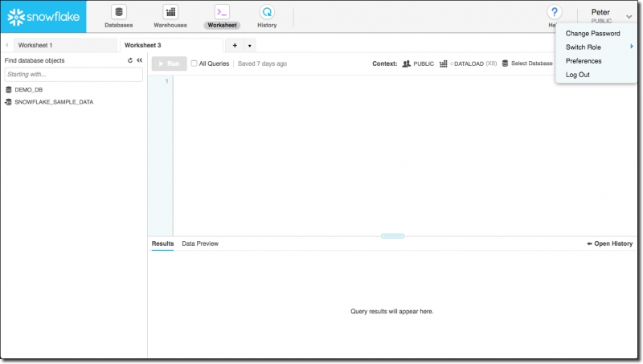Click the DATALOAD warehouse context icon
The width and height of the screenshot is (643, 364).
coord(443,63)
